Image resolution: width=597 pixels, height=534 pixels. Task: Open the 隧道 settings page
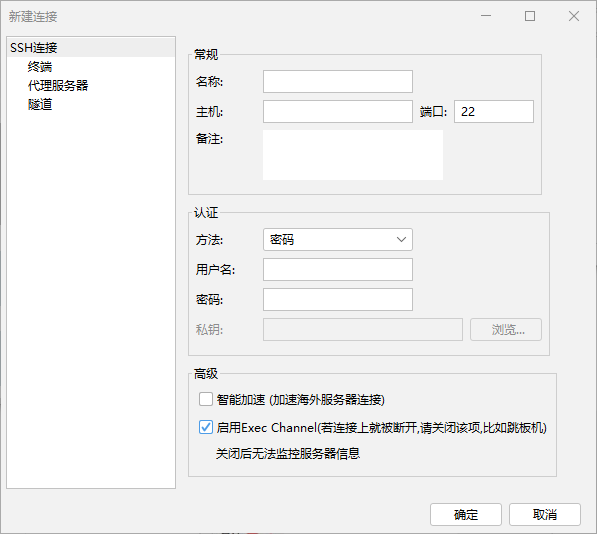point(40,104)
